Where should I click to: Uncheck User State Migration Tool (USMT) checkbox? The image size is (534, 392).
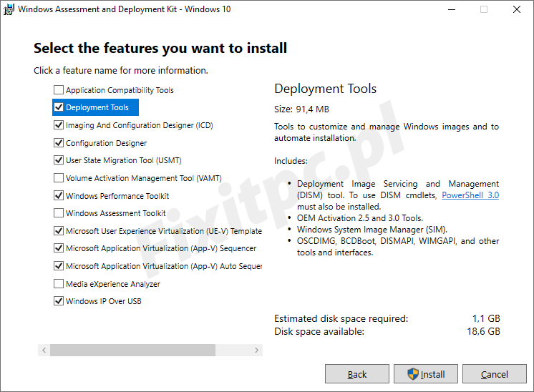59,160
